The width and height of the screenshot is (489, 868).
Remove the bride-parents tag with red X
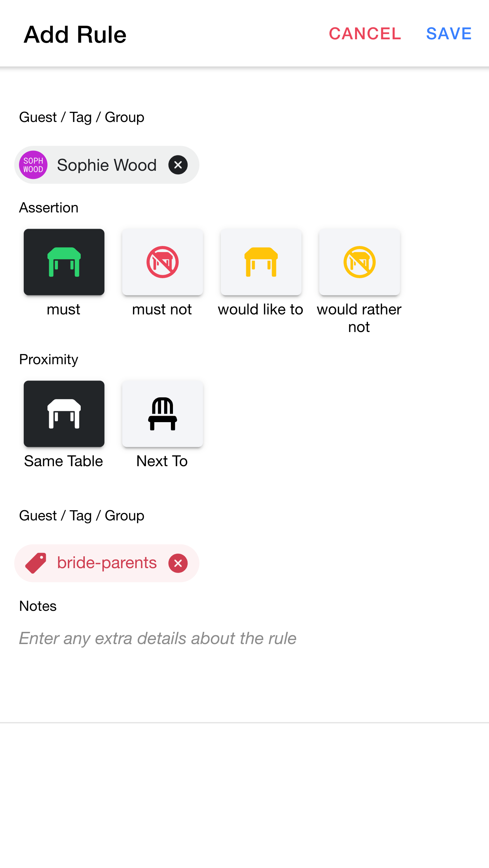click(178, 563)
